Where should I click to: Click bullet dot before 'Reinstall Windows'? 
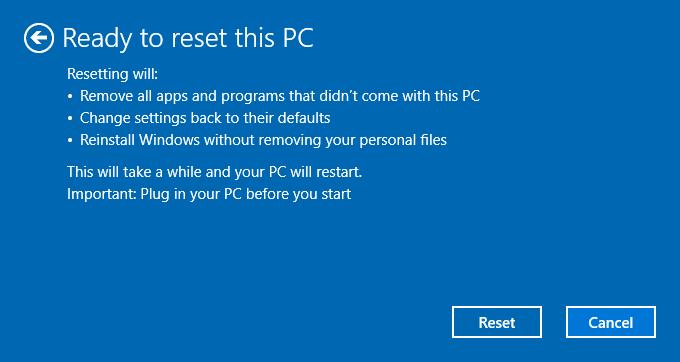(x=70, y=141)
